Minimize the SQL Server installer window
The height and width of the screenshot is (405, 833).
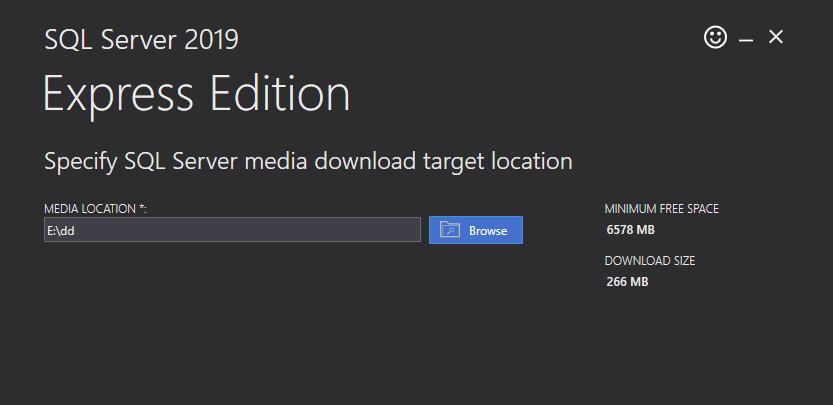point(746,39)
